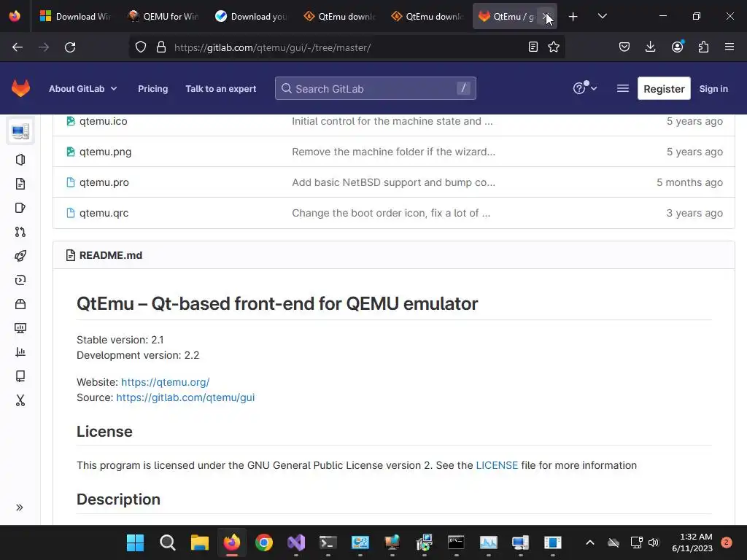Open a new browser tab
This screenshot has width=747, height=560.
click(x=573, y=16)
